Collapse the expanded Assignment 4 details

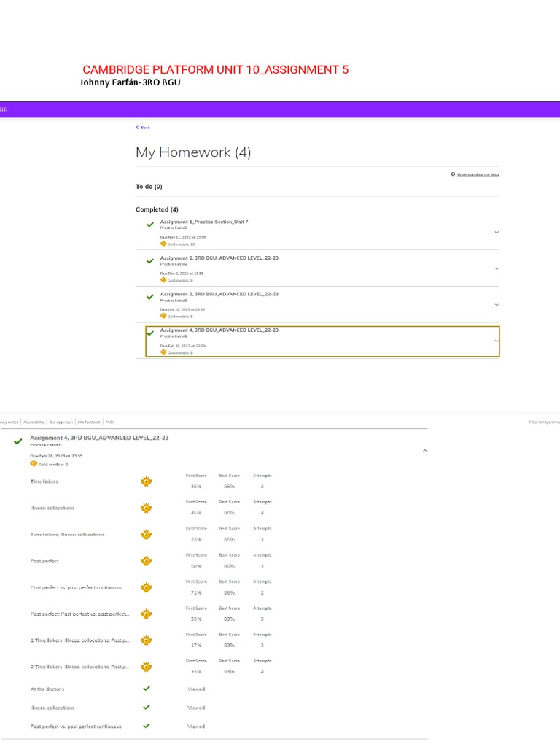[x=424, y=451]
